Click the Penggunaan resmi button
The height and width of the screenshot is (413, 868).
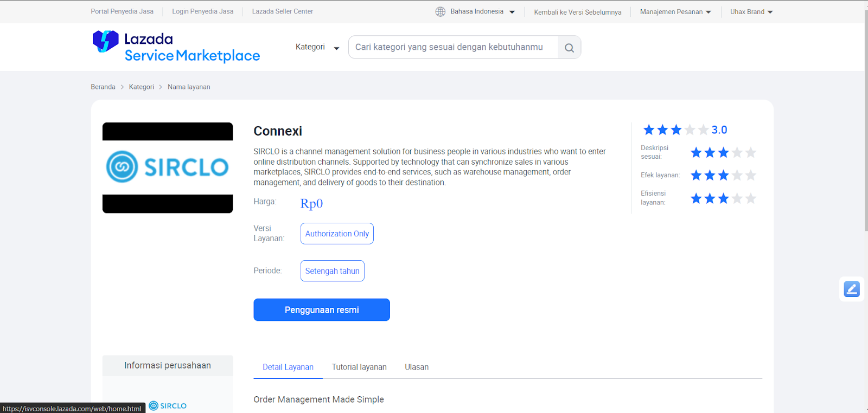(x=322, y=310)
